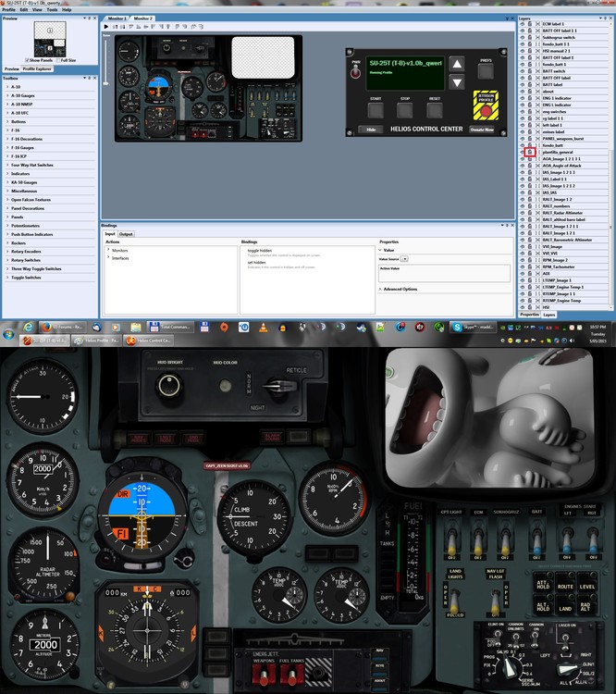This screenshot has height=694, width=616.
Task: Click the red Jettison Profile button
Action: [x=486, y=109]
